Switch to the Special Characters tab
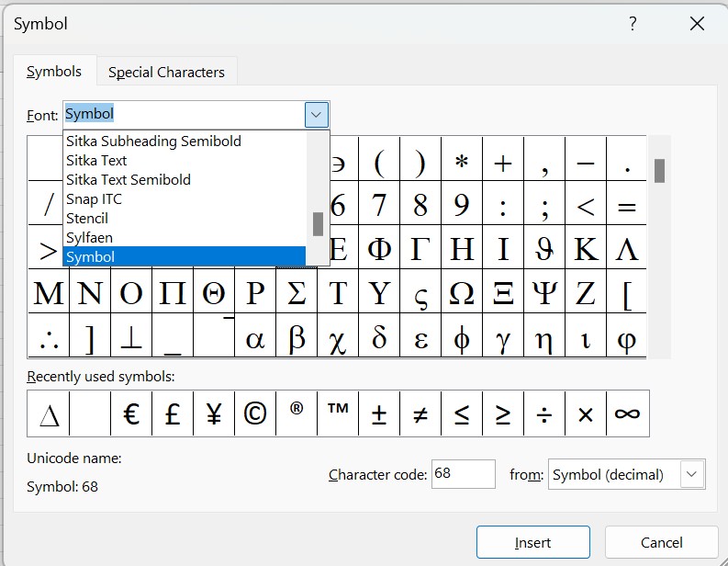This screenshot has width=728, height=566. (x=166, y=72)
